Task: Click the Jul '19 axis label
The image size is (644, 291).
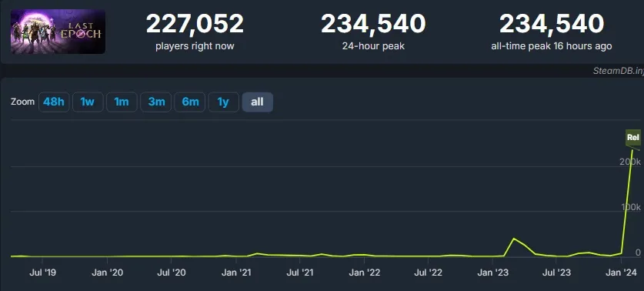Action: (x=42, y=272)
